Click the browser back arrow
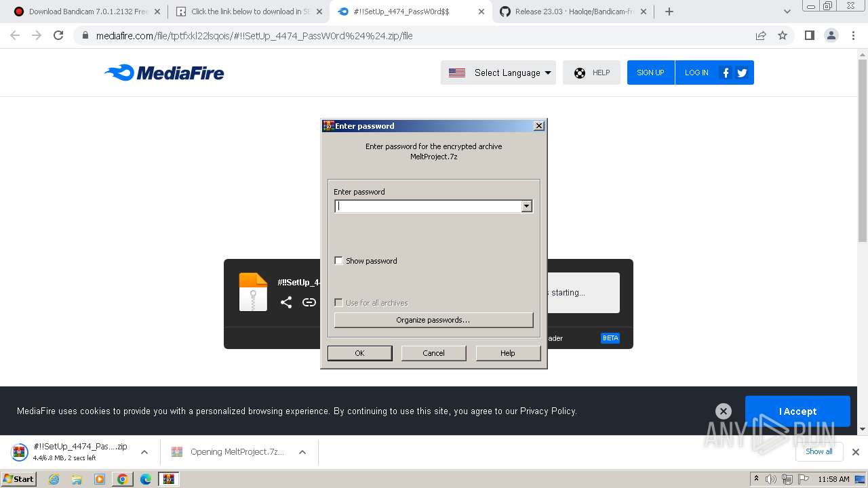868x488 pixels. pyautogui.click(x=15, y=36)
